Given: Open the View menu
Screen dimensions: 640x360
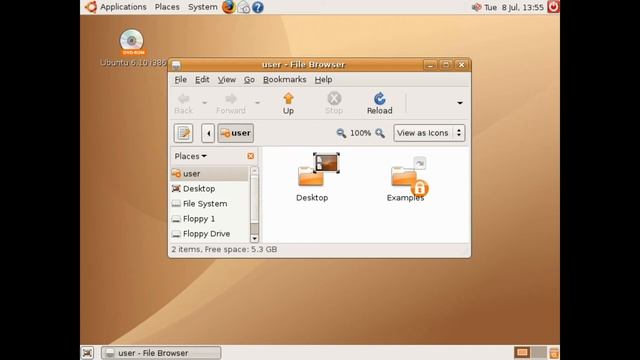Looking at the screenshot, I should (227, 80).
